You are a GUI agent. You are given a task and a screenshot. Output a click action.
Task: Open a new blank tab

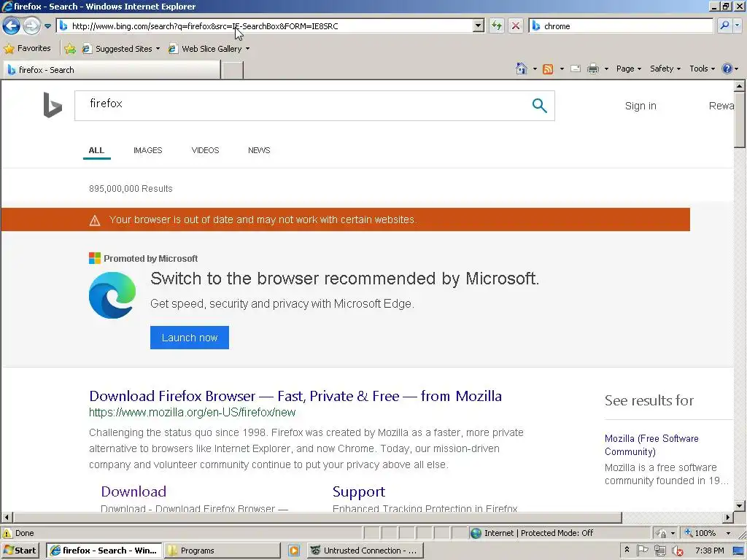tap(233, 71)
